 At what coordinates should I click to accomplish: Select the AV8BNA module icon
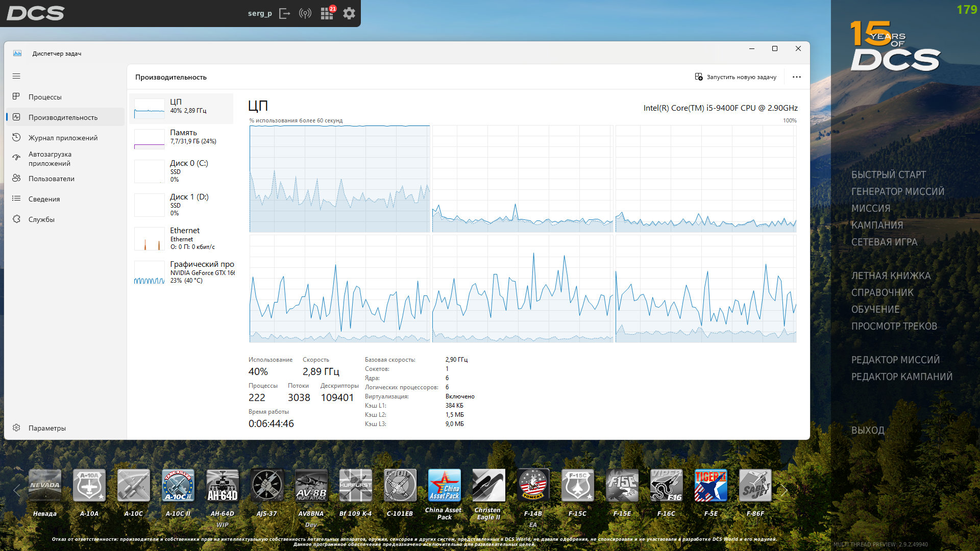[311, 485]
